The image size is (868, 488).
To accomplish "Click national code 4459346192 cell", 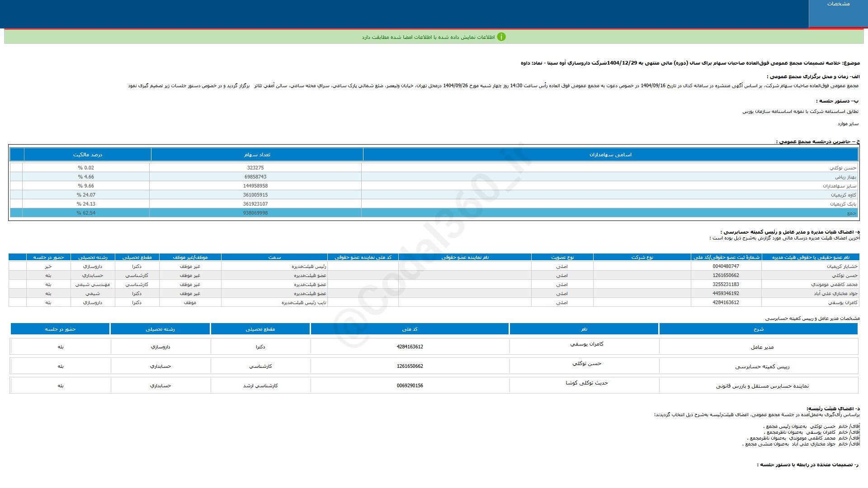I will coord(726,294).
